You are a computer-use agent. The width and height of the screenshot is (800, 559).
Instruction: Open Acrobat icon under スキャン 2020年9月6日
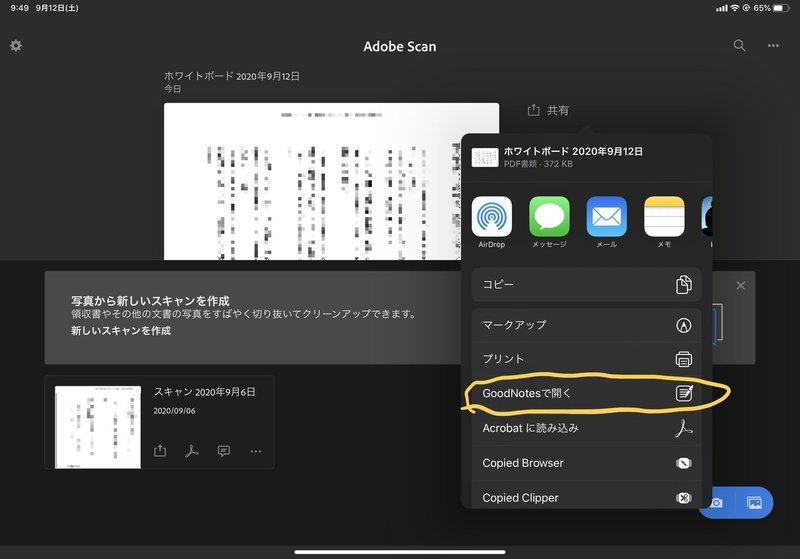tap(192, 451)
